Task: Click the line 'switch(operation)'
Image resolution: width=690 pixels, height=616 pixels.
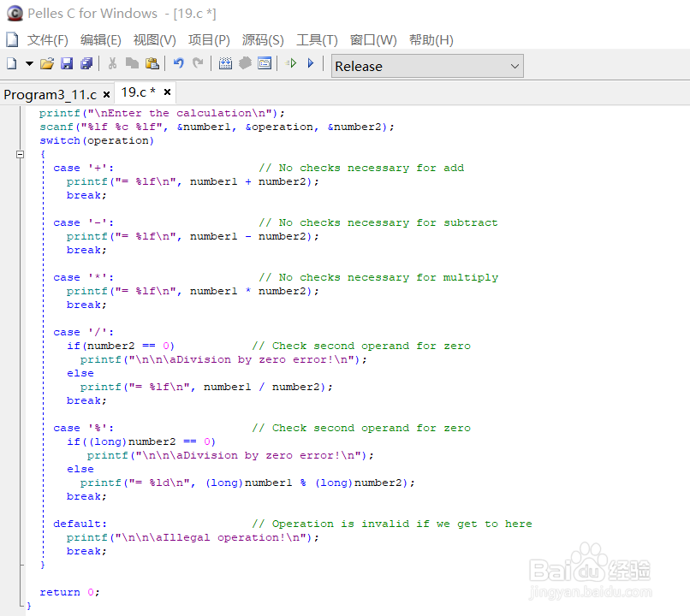Action: pos(97,140)
